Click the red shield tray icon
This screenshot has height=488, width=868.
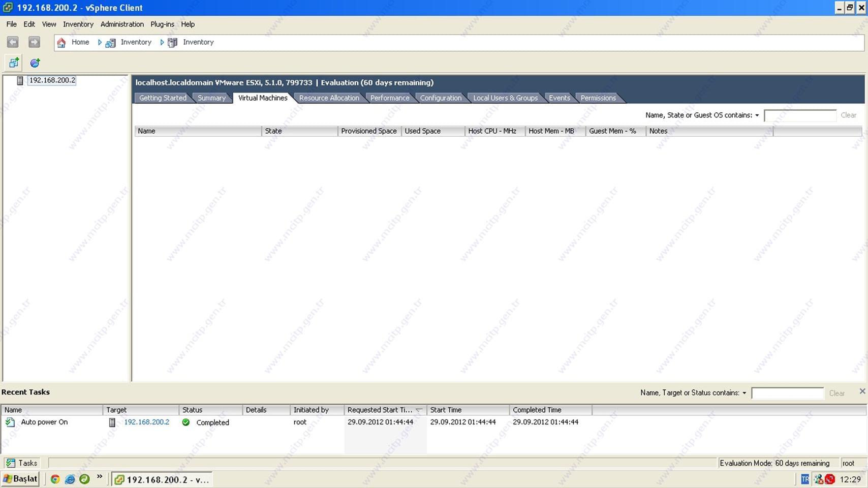830,479
